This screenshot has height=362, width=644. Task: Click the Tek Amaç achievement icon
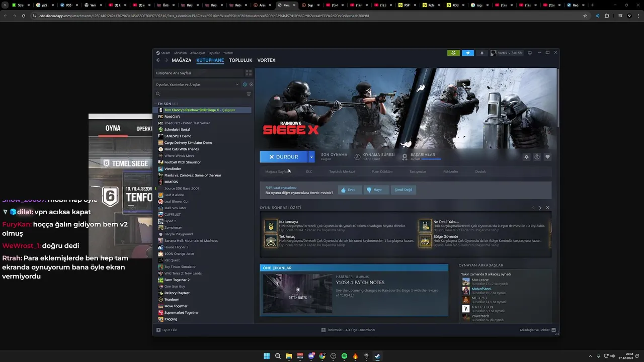pyautogui.click(x=271, y=241)
